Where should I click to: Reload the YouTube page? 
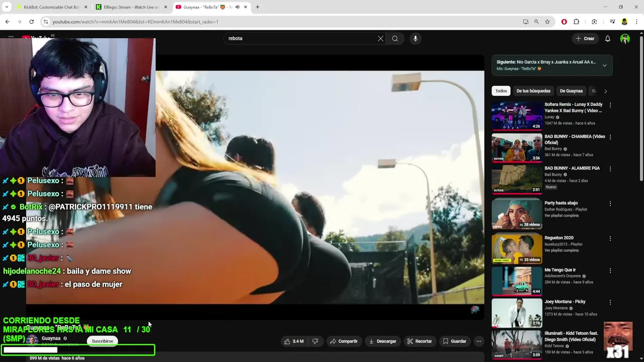pos(31,22)
